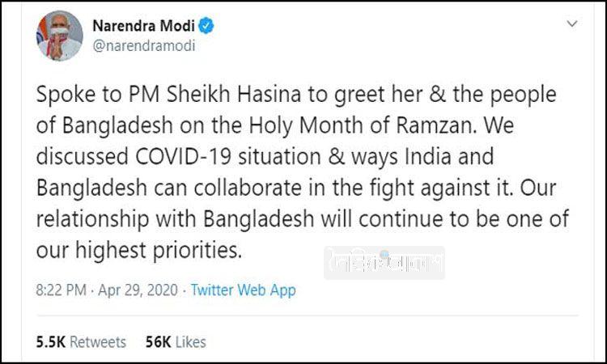
Task: Click the 8:22 PM timestamp
Action: [62, 290]
